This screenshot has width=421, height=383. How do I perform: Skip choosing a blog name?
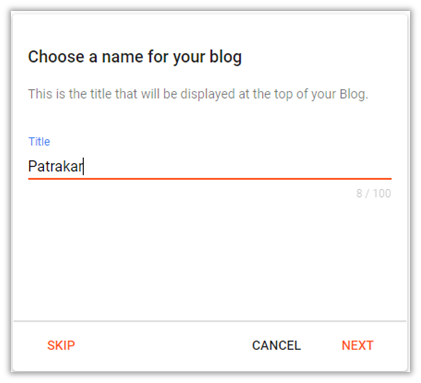(x=61, y=345)
